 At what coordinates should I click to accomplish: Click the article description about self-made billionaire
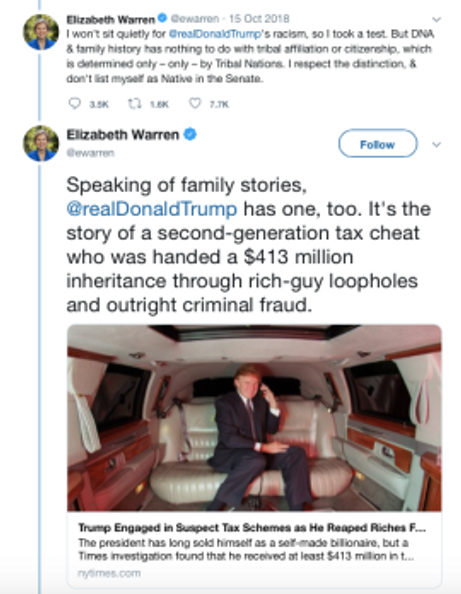pyautogui.click(x=245, y=550)
